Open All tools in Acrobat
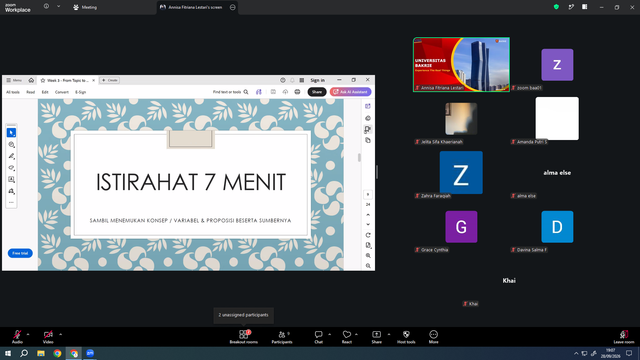640x360 pixels. tap(13, 92)
